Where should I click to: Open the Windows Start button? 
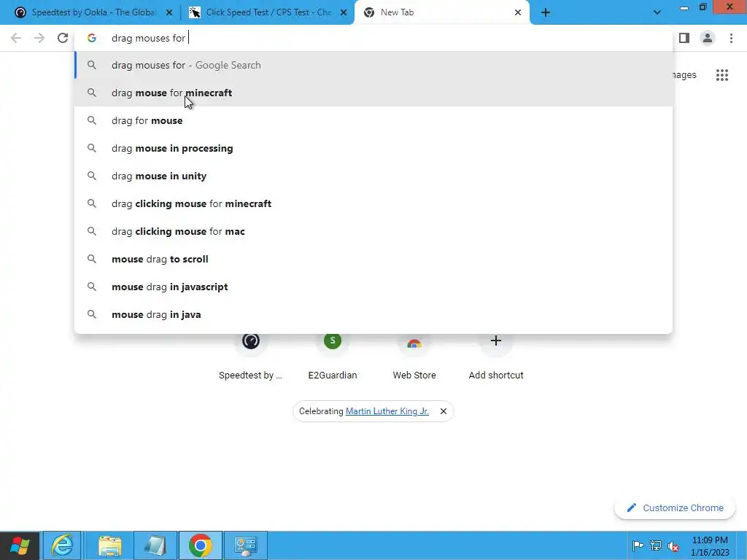(x=20, y=545)
